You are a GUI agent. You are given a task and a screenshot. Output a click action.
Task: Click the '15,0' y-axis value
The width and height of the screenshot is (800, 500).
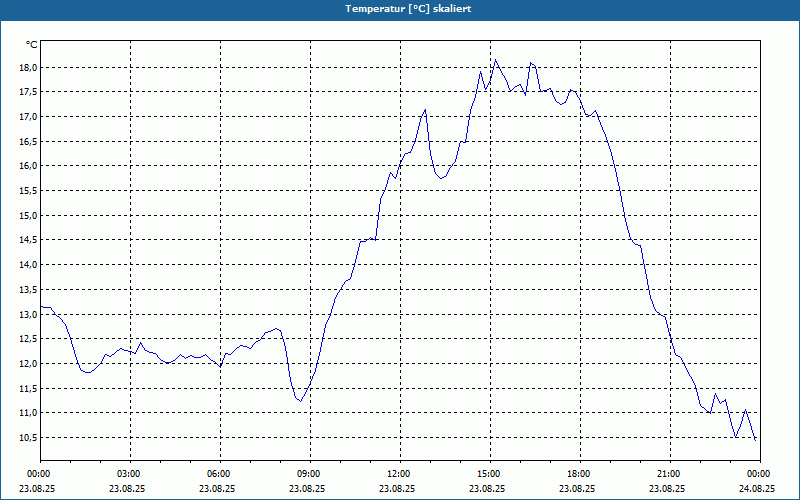pyautogui.click(x=30, y=215)
